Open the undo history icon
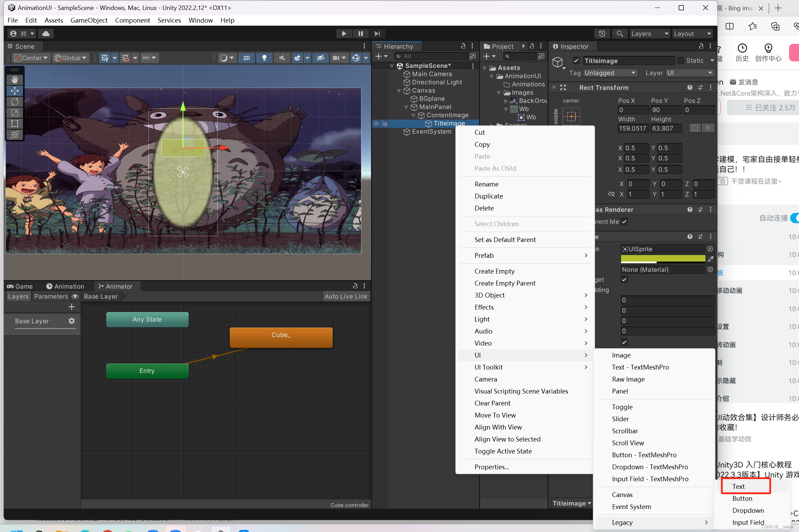799x532 pixels. [602, 34]
